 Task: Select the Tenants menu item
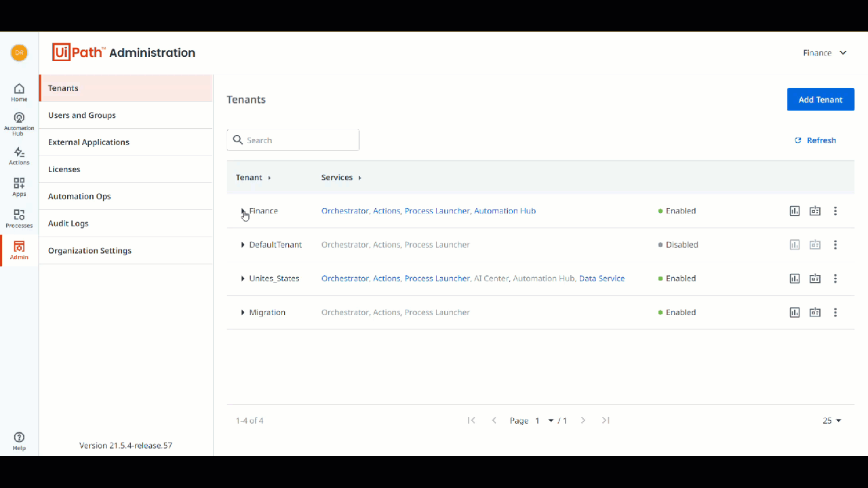(126, 88)
